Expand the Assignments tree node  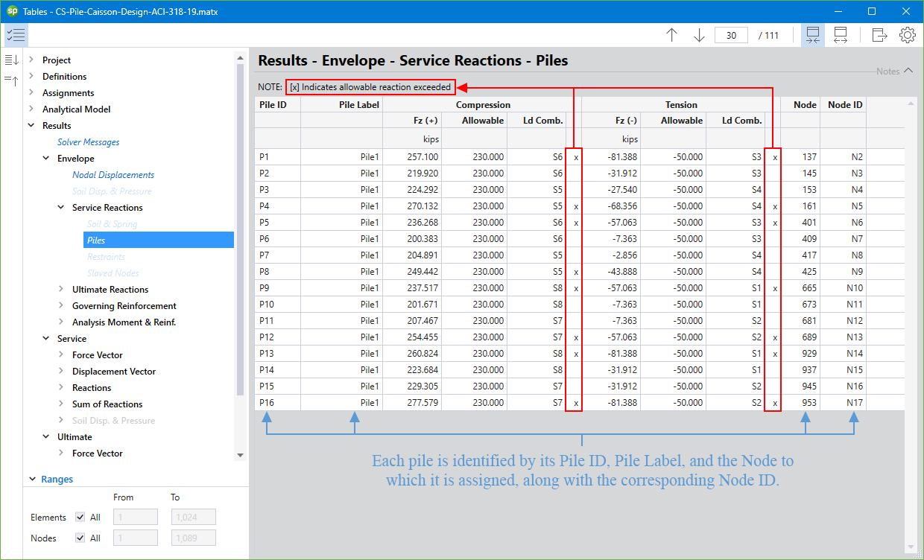point(31,92)
